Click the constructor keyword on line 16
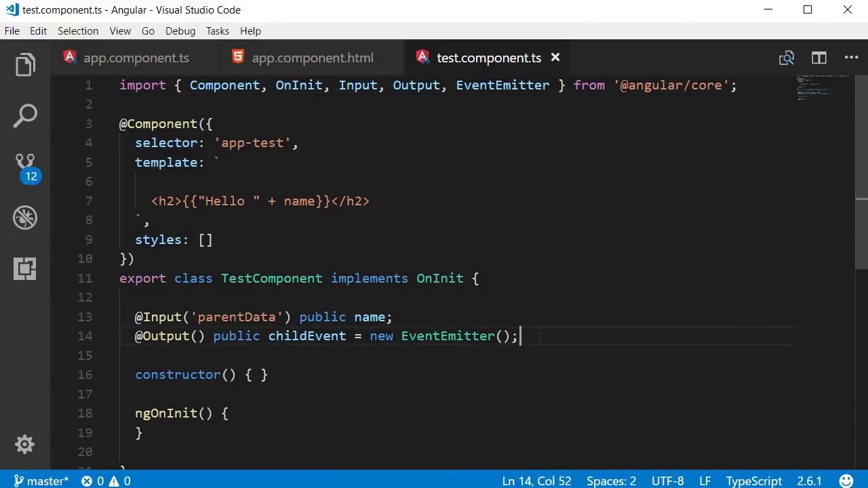868x488 pixels. [178, 375]
